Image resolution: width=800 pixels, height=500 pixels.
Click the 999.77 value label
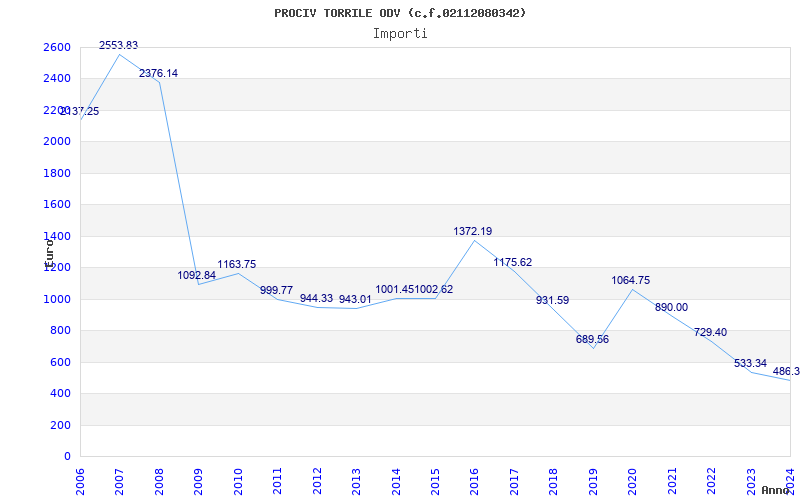(277, 290)
